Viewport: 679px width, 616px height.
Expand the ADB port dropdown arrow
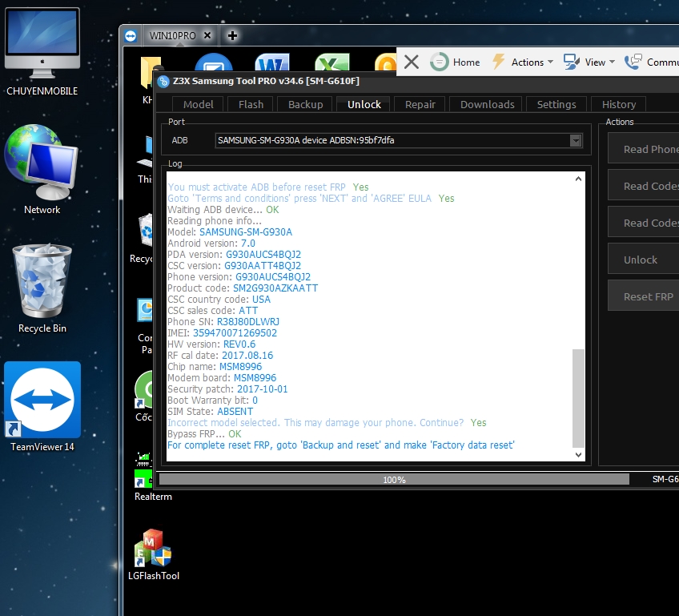click(x=576, y=140)
